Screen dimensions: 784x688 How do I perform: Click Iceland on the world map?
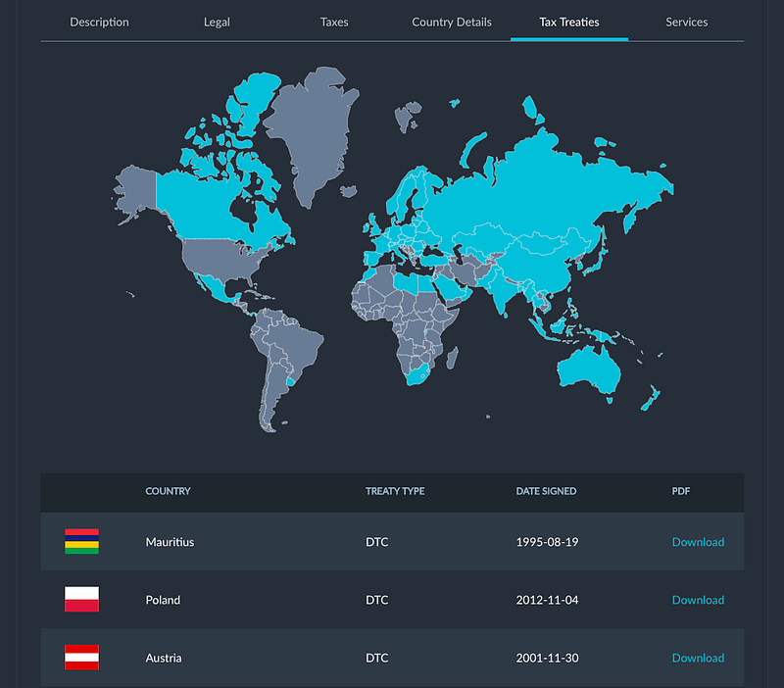(349, 191)
